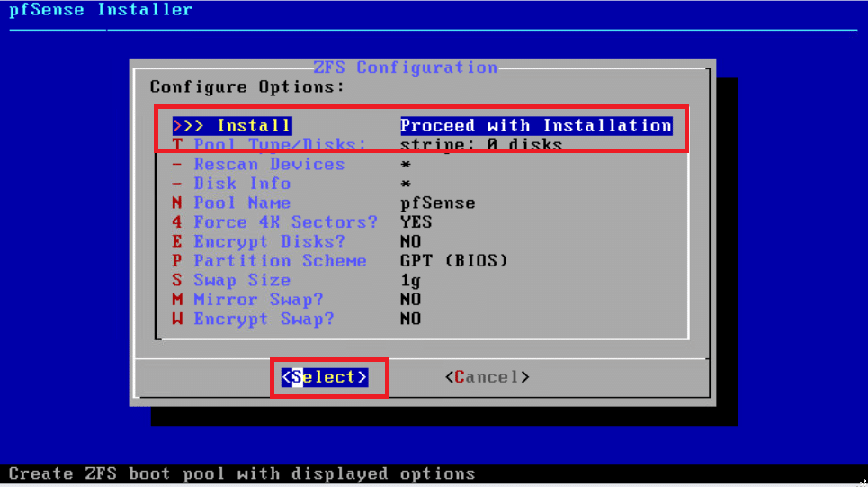Click the 'NO' value beside Mirror Swap

(x=410, y=300)
